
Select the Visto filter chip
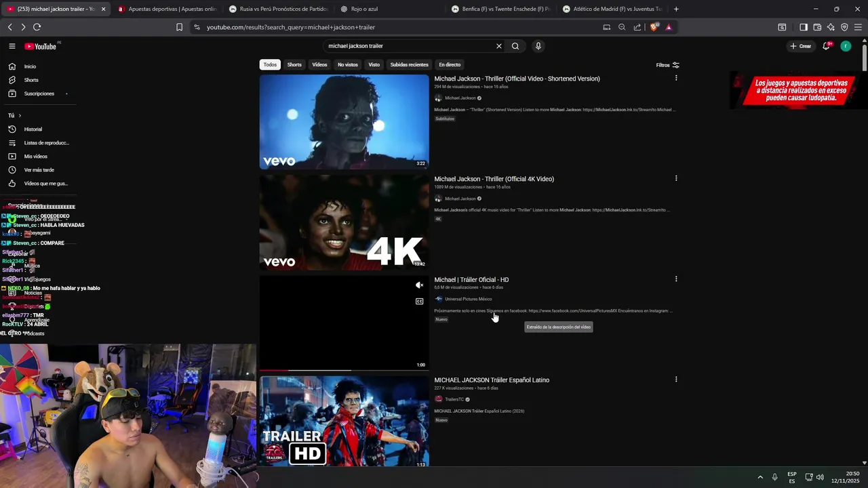(374, 64)
